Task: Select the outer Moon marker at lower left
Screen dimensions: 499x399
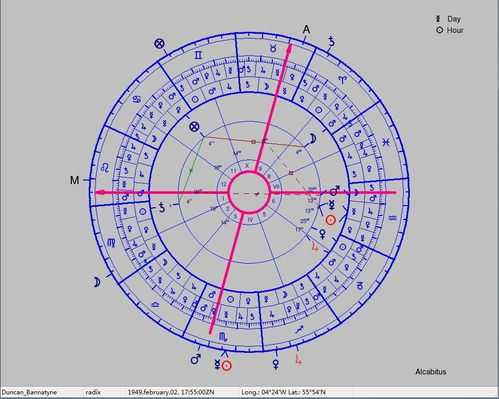Action: 96,282
